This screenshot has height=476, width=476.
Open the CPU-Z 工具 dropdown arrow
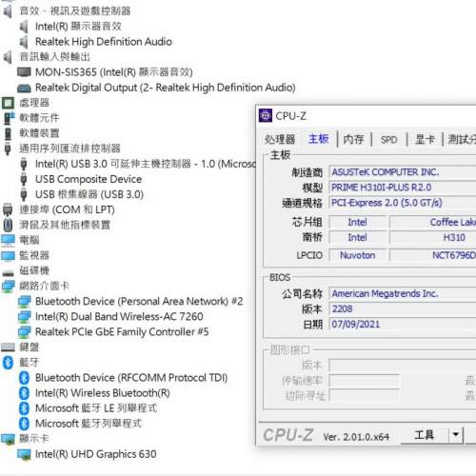click(x=456, y=434)
